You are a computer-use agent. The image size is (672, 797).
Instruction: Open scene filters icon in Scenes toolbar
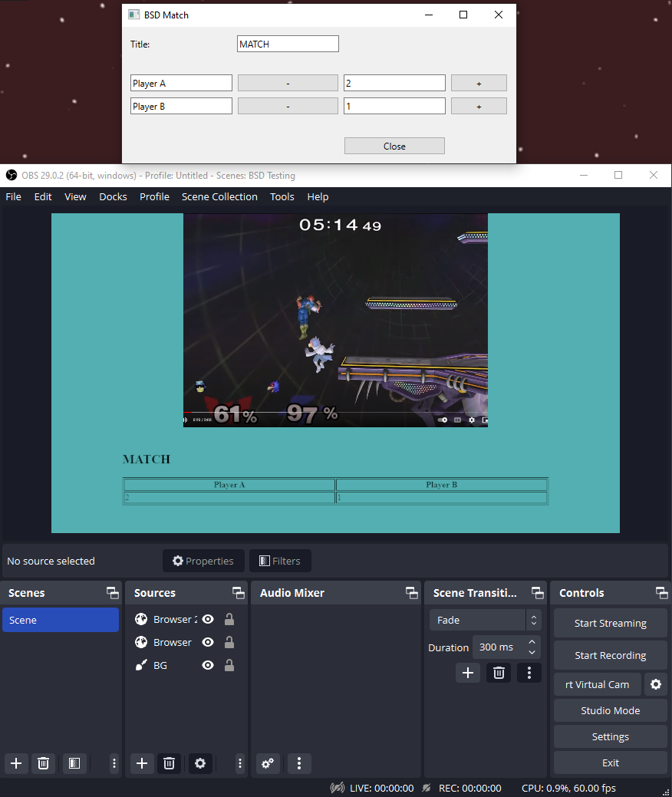(74, 763)
